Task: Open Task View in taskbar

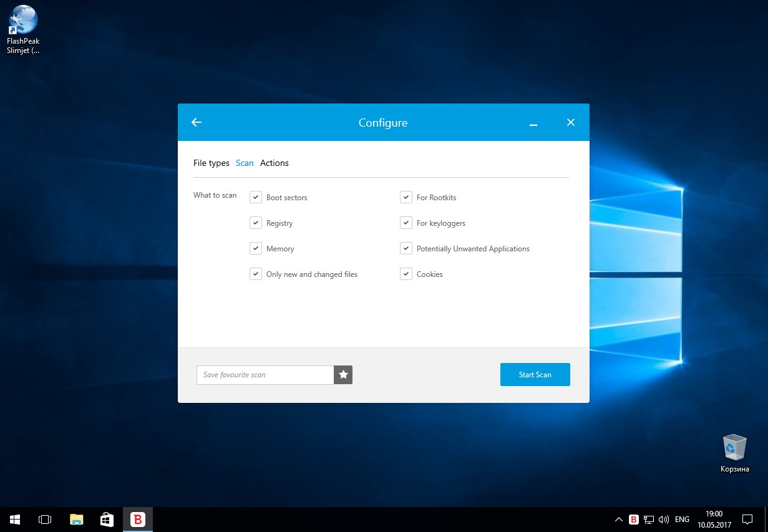Action: [45, 519]
